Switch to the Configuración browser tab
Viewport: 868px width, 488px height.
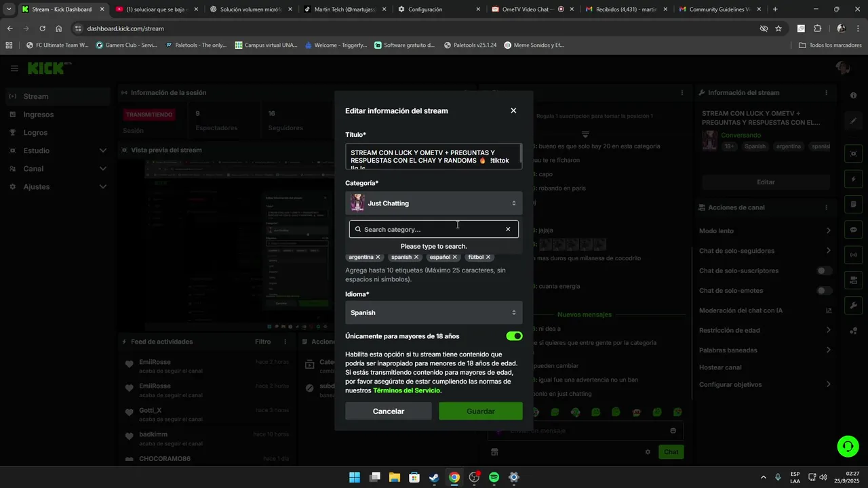click(434, 9)
